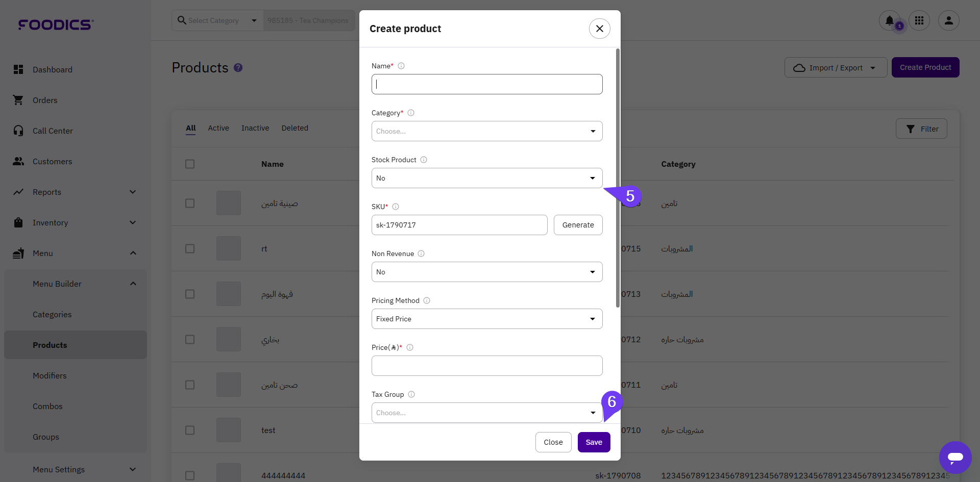Open the chat support bubble
This screenshot has width=980, height=482.
click(x=955, y=457)
